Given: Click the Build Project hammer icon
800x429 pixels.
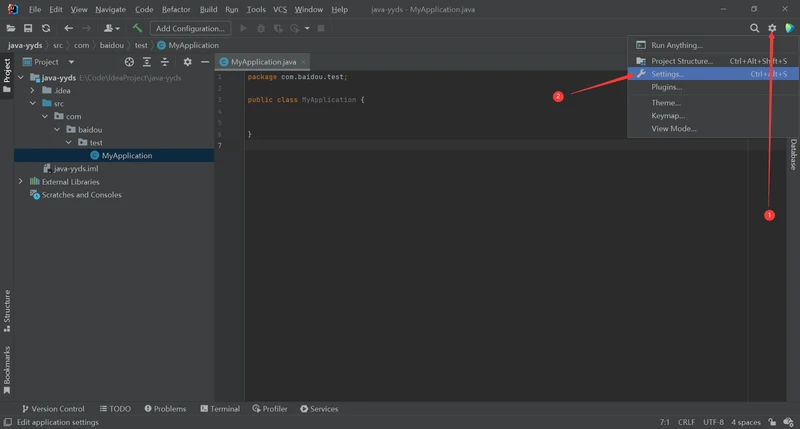Looking at the screenshot, I should [137, 28].
